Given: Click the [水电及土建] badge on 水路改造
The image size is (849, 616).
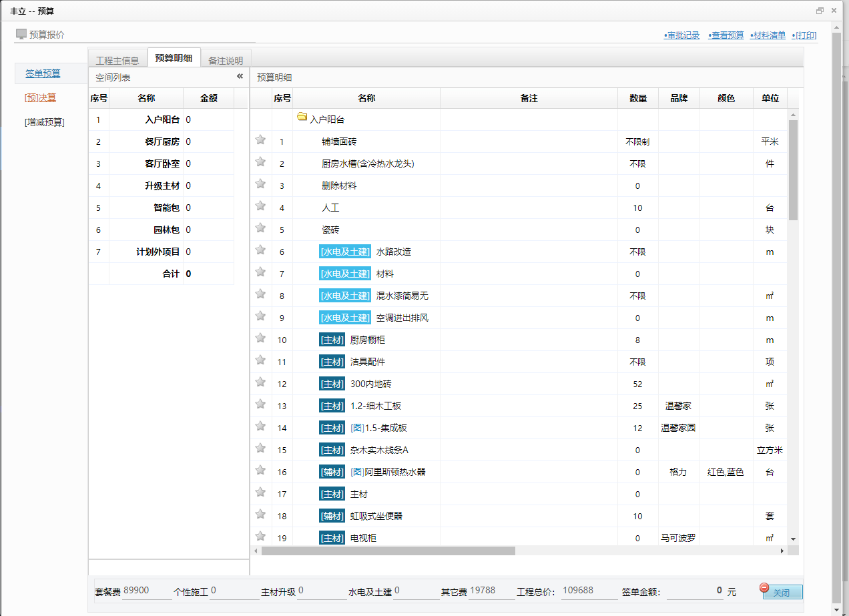Looking at the screenshot, I should tap(344, 251).
